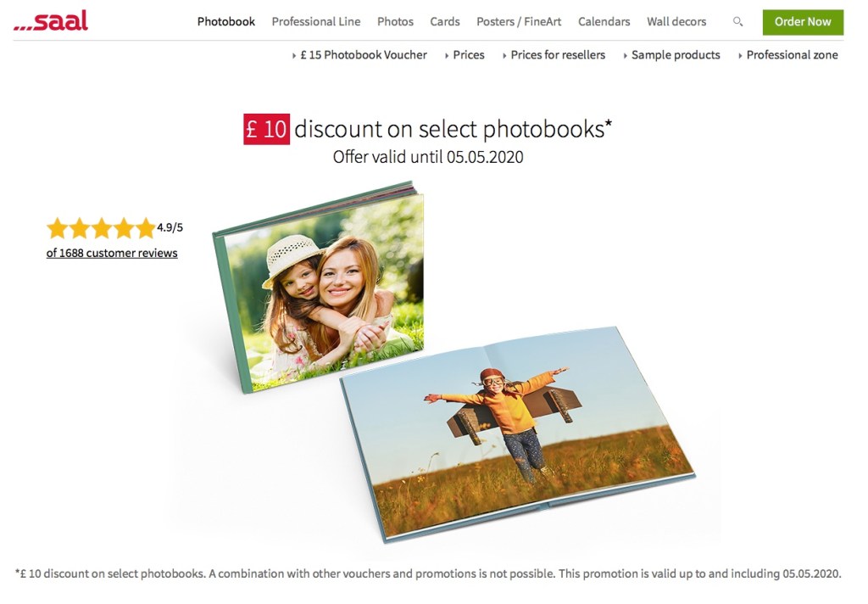Click the open photobook spread image
Image resolution: width=868 pixels, height=604 pixels.
point(517,434)
